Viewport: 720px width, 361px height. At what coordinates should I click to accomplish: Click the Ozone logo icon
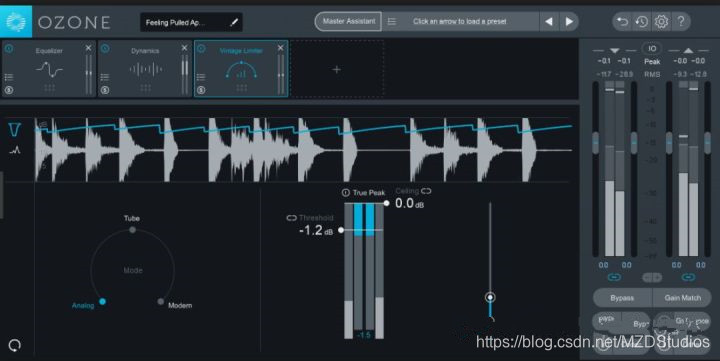coord(16,22)
